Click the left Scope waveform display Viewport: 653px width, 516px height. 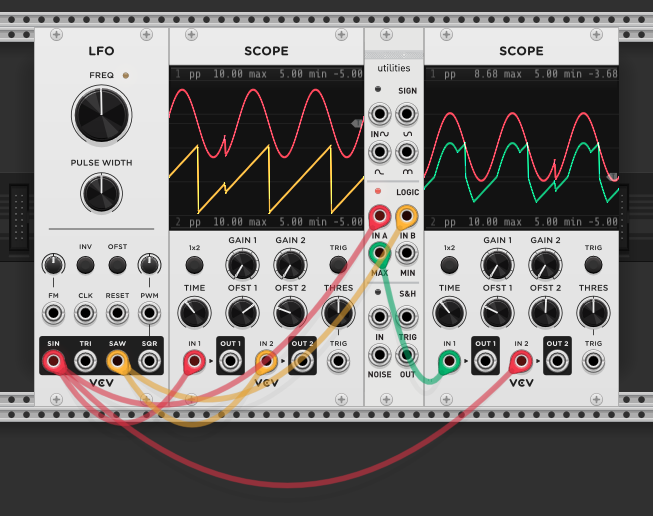[267, 148]
